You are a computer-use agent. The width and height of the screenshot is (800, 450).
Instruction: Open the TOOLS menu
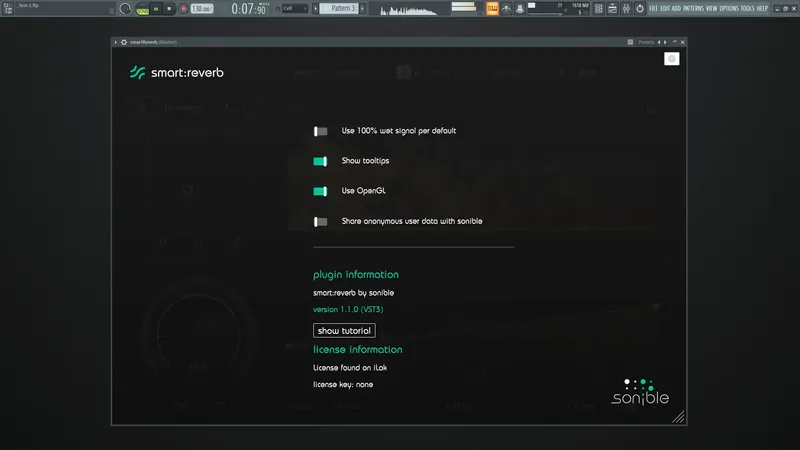[747, 9]
